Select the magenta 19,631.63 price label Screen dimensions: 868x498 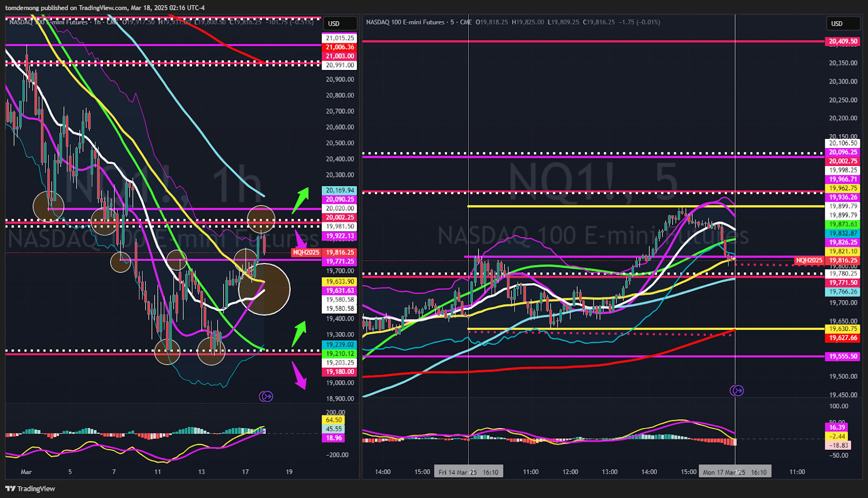(x=340, y=291)
